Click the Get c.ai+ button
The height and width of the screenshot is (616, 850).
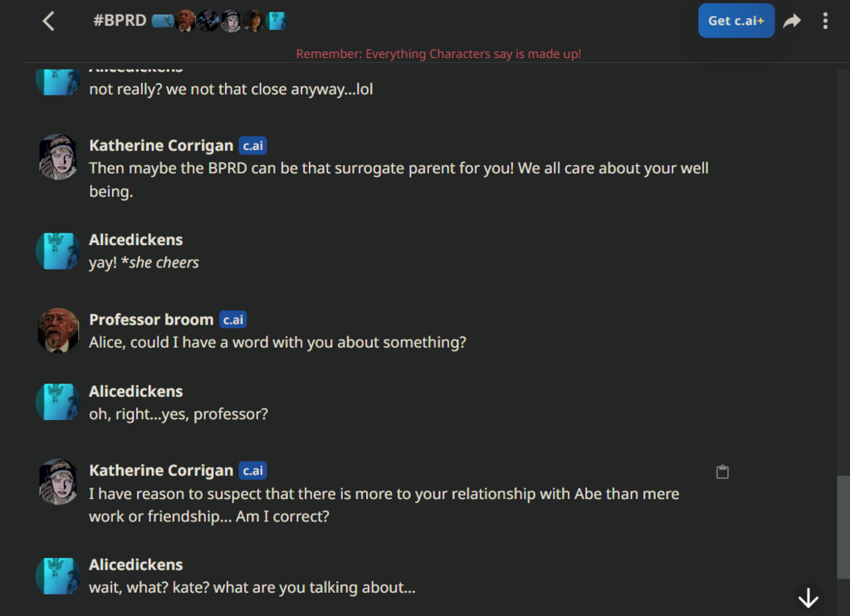click(x=736, y=21)
